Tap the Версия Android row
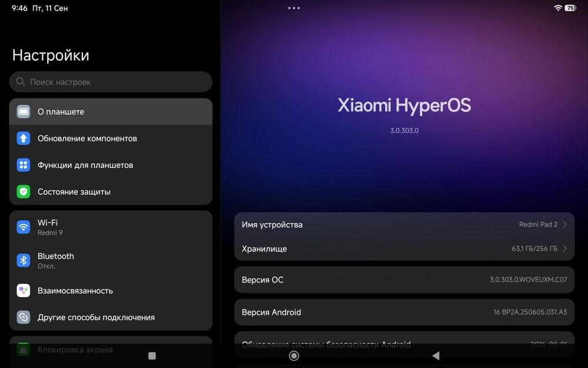This screenshot has width=588, height=368. pyautogui.click(x=405, y=312)
